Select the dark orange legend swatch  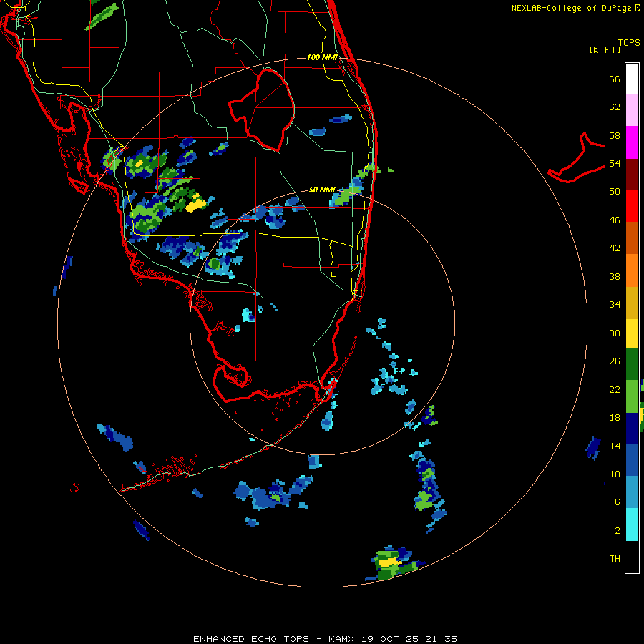pos(632,238)
